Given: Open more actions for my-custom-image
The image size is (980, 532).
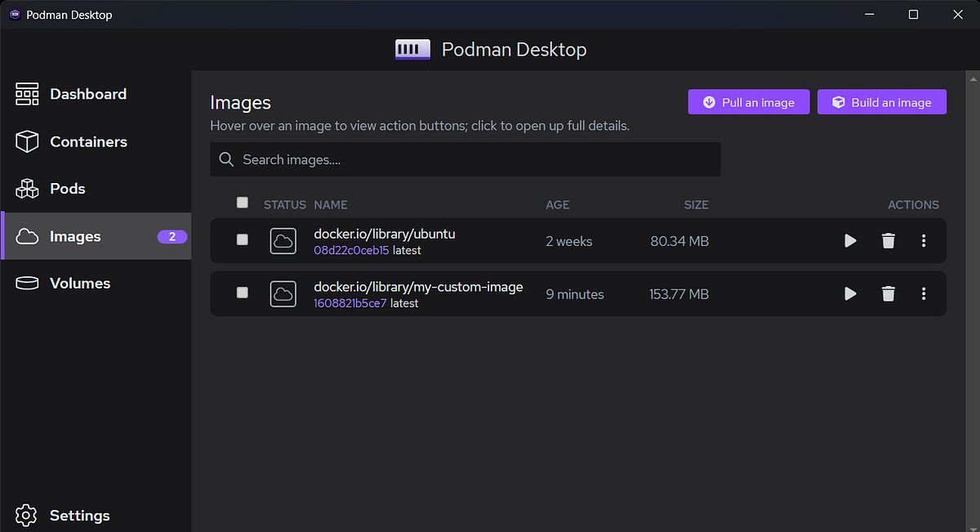Looking at the screenshot, I should (x=924, y=293).
